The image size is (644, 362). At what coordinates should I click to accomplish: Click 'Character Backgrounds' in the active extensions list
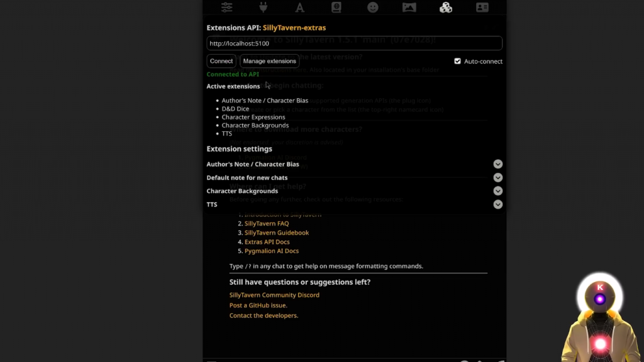coord(255,125)
